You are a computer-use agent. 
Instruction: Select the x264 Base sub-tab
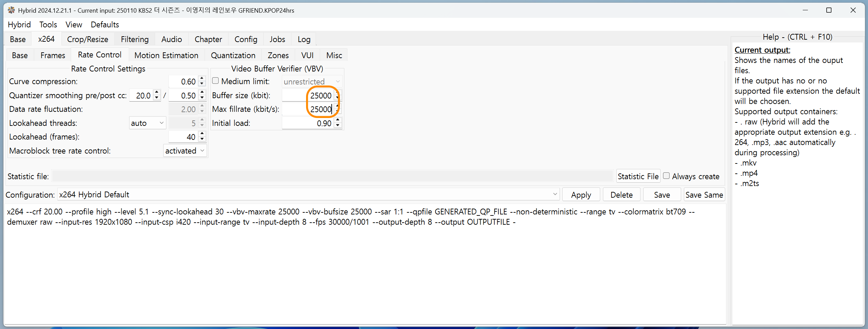click(x=20, y=55)
